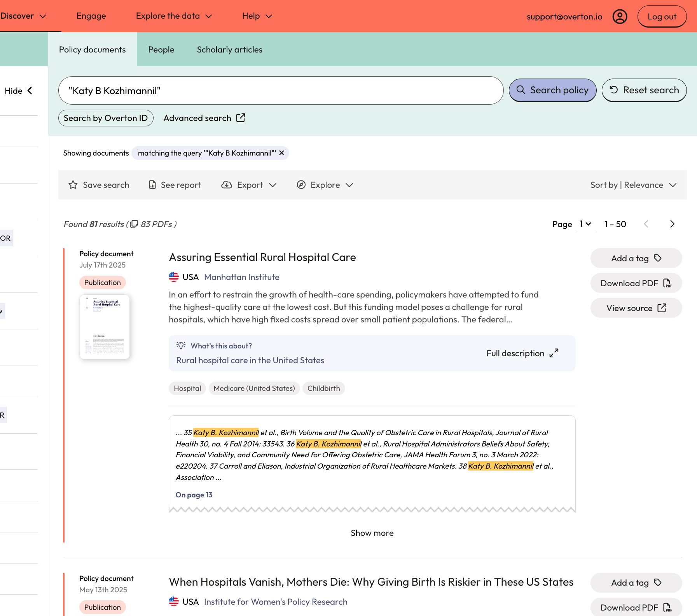Open the Sort by Relevance dropdown
This screenshot has width=697, height=616.
[x=634, y=185]
